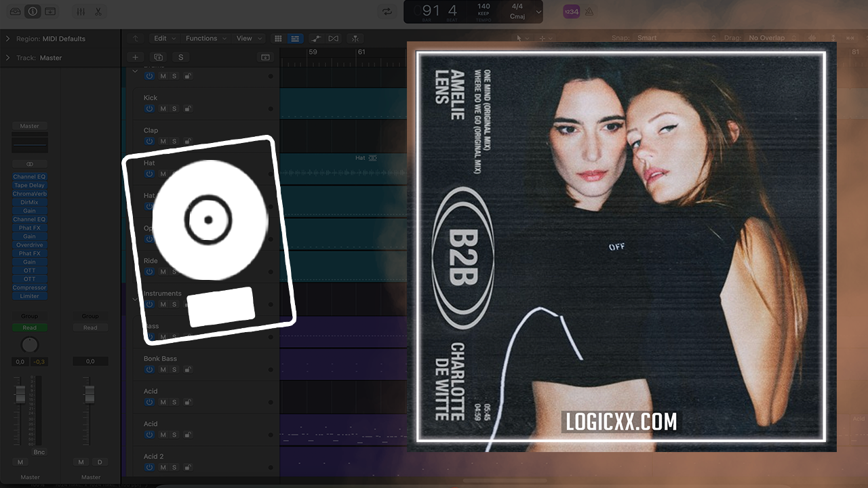
Task: Toggle Cycle mode in the transport
Action: point(387,12)
